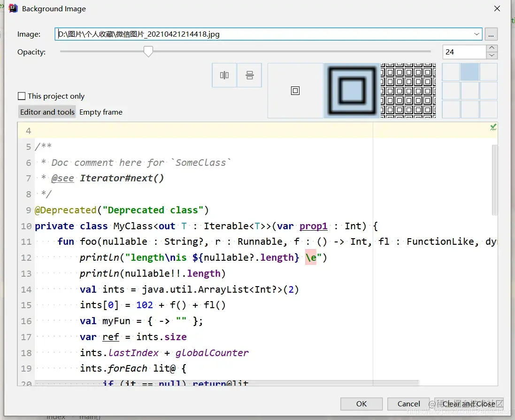Toggle the flip horizontally icon

(224, 75)
